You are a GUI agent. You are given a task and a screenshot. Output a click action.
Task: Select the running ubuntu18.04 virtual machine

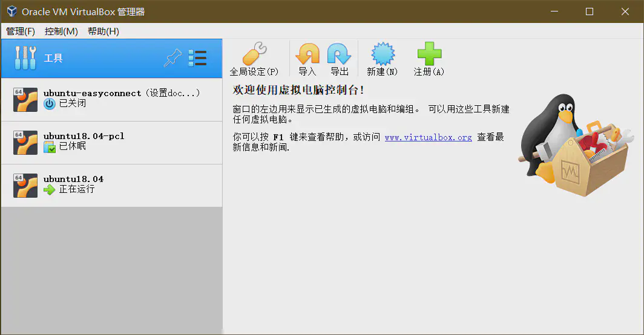[121, 185]
